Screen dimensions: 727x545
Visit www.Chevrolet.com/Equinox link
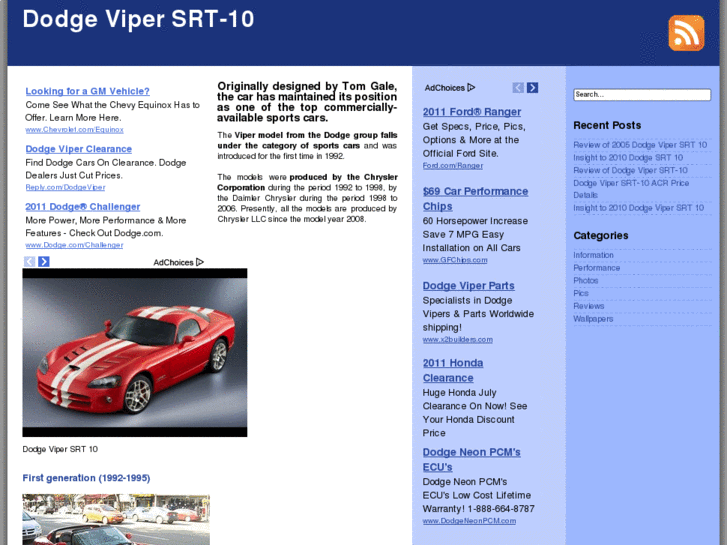pyautogui.click(x=74, y=130)
